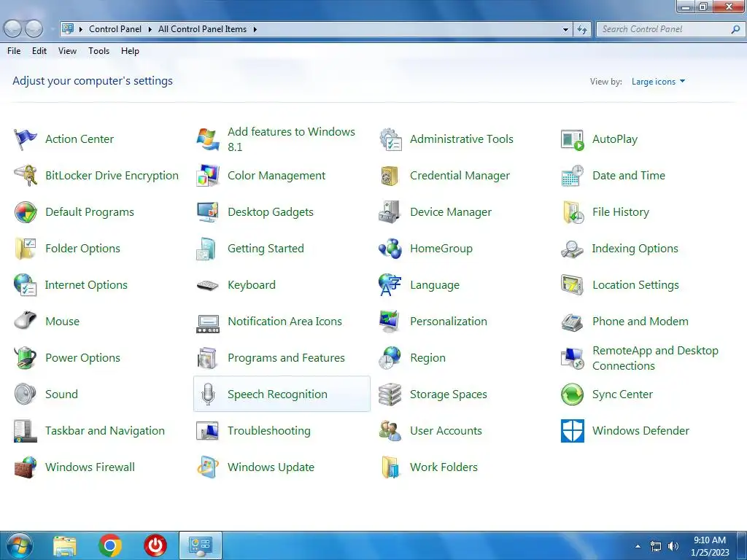
Task: Click the Storage Spaces drives icon
Action: 390,394
